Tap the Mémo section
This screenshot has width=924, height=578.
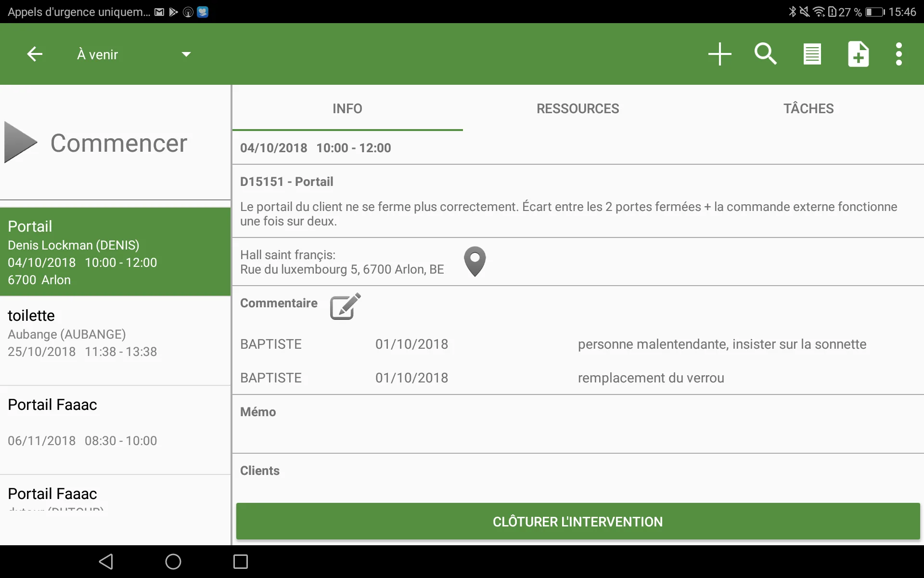[577, 424]
